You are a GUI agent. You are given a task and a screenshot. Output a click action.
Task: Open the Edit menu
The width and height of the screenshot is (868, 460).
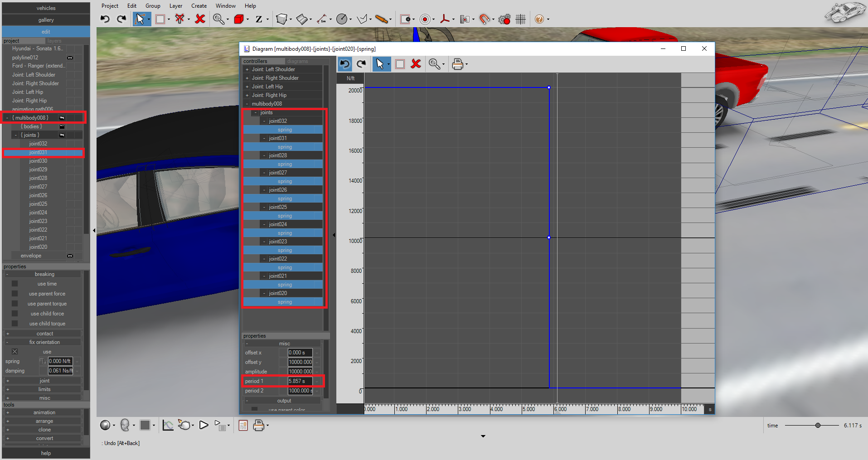[x=132, y=6]
